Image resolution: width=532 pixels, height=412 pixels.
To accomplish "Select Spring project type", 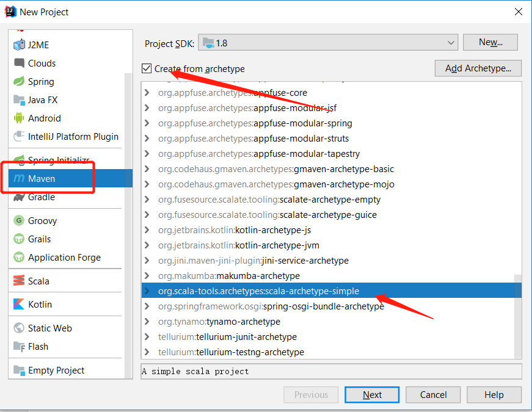I will 67,81.
